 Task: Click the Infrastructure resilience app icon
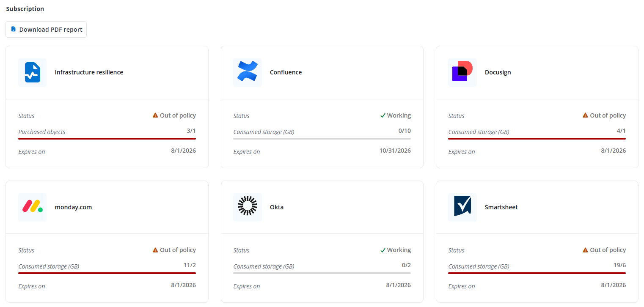[x=32, y=72]
